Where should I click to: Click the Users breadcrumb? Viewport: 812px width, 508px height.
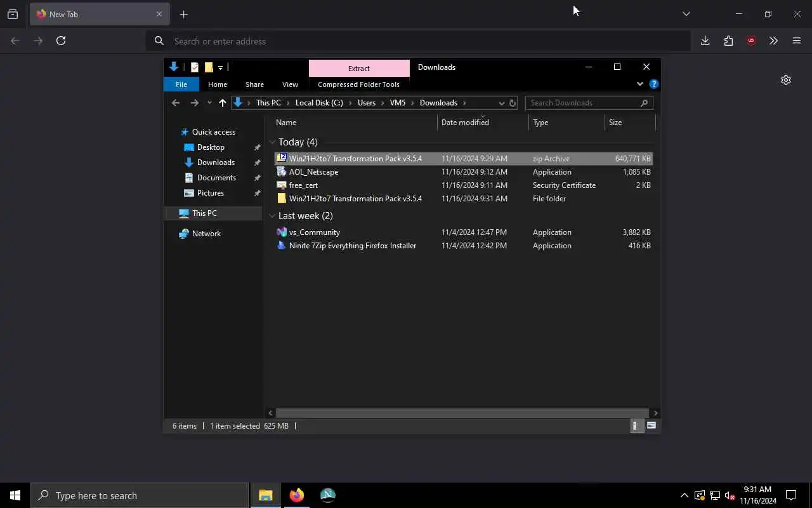[x=367, y=103]
